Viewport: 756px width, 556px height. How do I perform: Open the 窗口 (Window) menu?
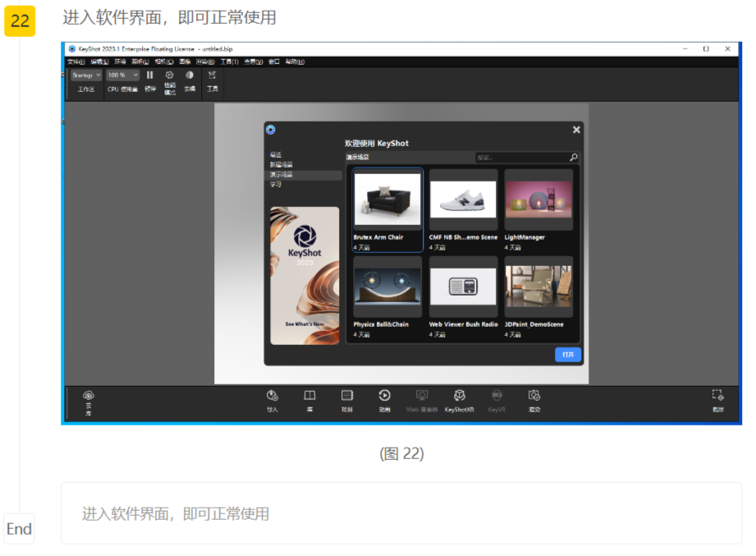pos(274,62)
